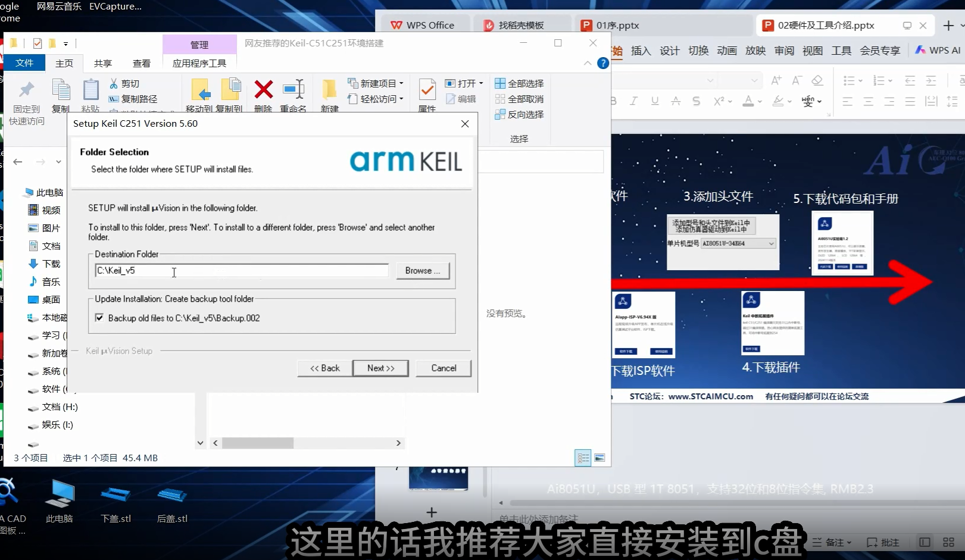Select 图片 in navigation tree

click(x=45, y=228)
